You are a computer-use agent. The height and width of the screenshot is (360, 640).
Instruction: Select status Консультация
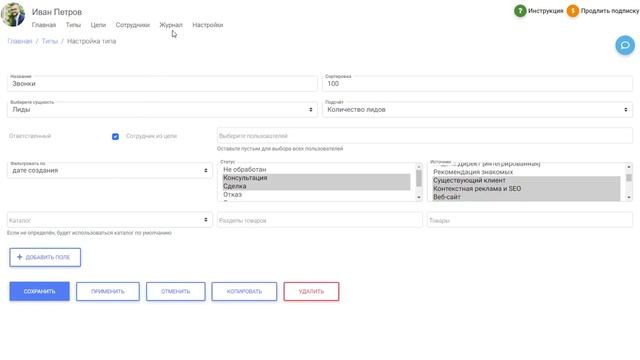coord(316,178)
